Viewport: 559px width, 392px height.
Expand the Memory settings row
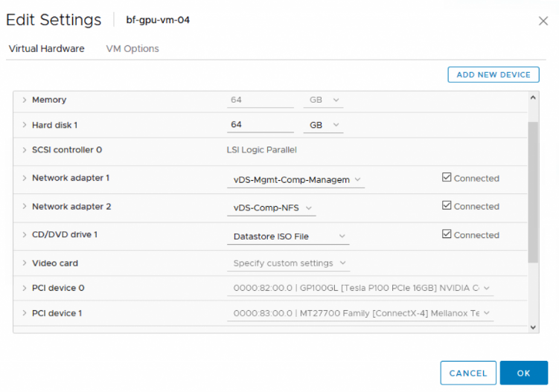(25, 100)
